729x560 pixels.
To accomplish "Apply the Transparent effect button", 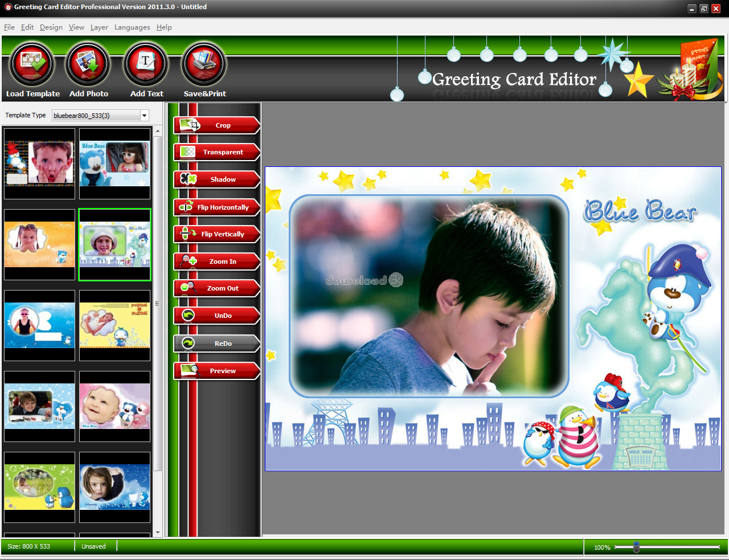I will 216,152.
